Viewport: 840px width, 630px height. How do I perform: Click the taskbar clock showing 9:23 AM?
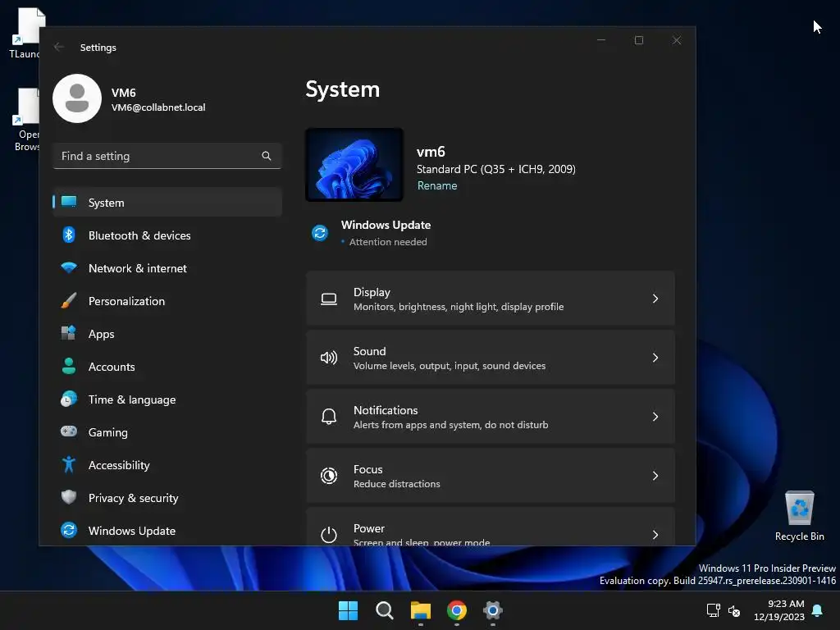(779, 610)
